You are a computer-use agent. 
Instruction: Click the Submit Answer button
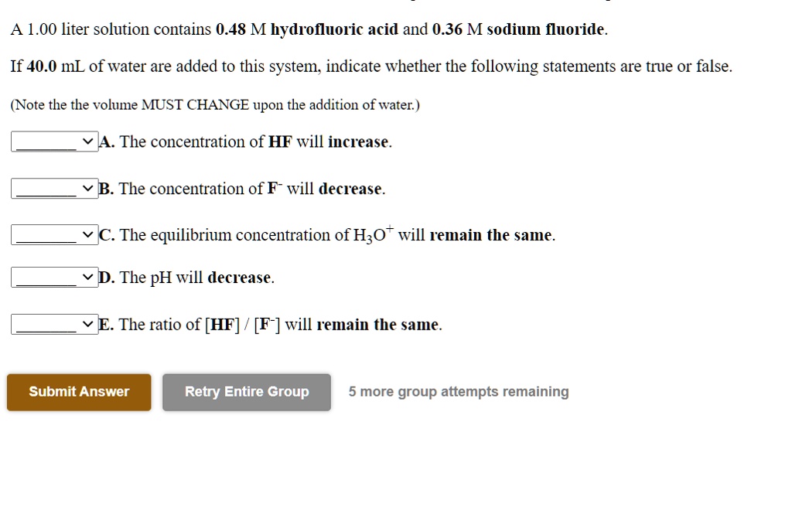click(78, 391)
